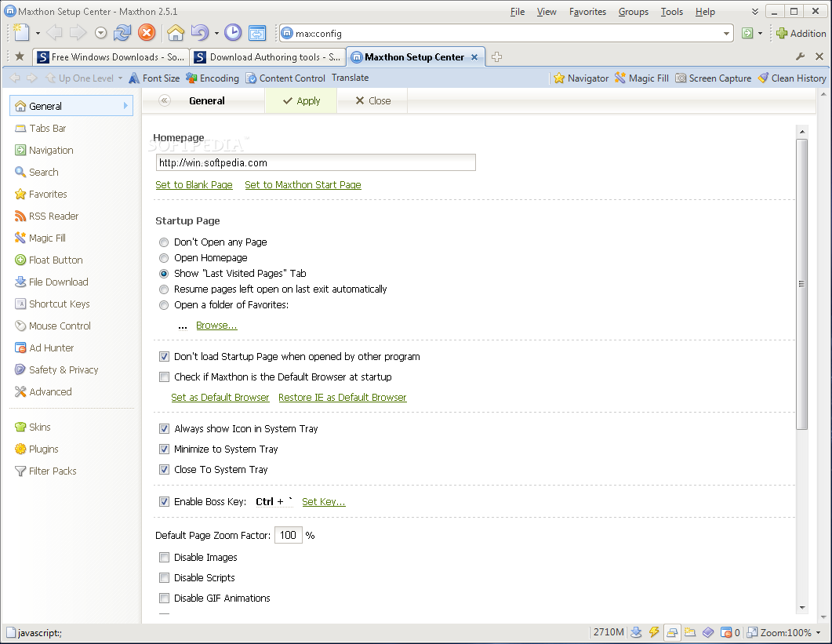Switch to Download Authoring tools tab
Viewport: 832px width, 644px height.
click(x=267, y=56)
